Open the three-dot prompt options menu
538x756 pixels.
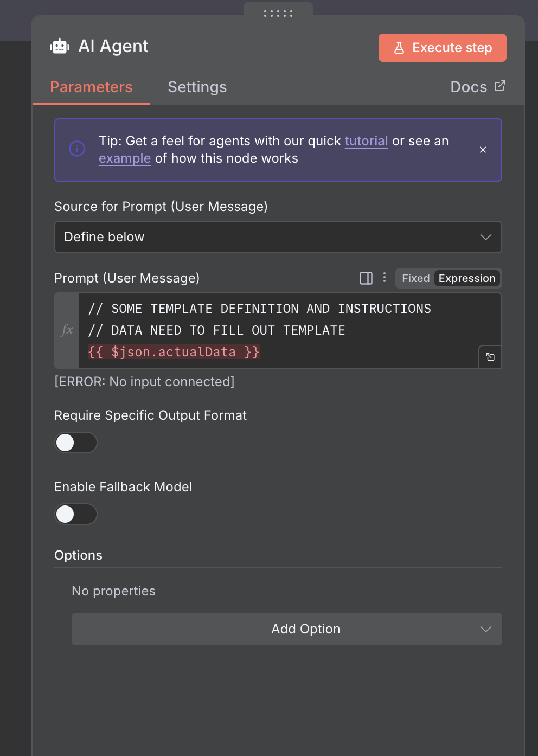(385, 278)
